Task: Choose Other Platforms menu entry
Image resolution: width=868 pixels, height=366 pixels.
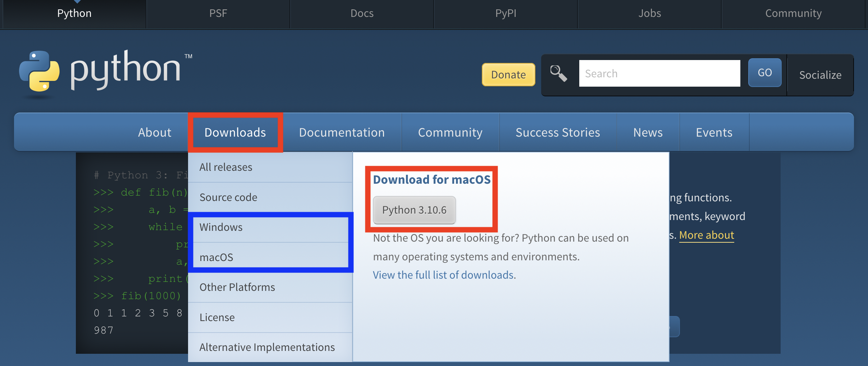Action: tap(270, 287)
